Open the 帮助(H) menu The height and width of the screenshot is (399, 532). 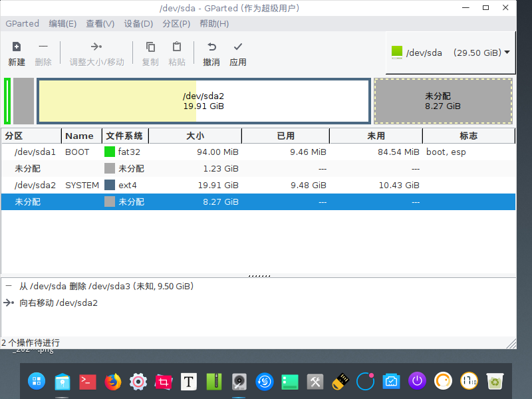(x=214, y=24)
